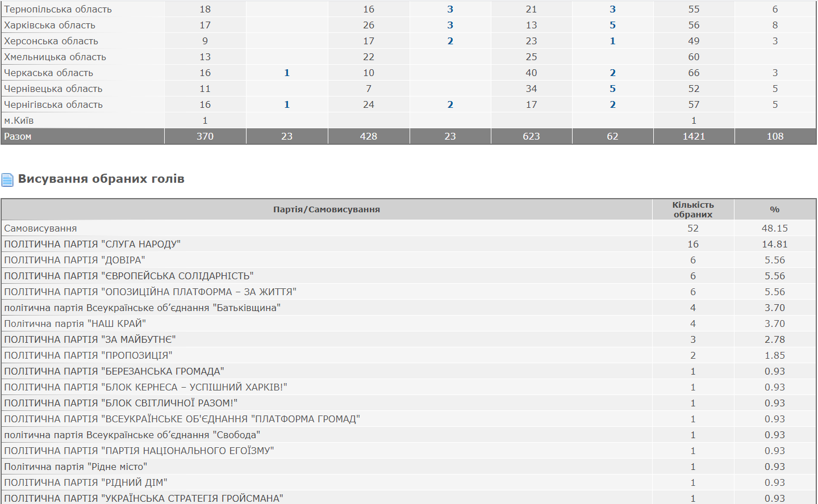Screen dimensions: 818x504
Task: Select the "СЛУГА НАРОДУ" party row
Action: coord(92,244)
